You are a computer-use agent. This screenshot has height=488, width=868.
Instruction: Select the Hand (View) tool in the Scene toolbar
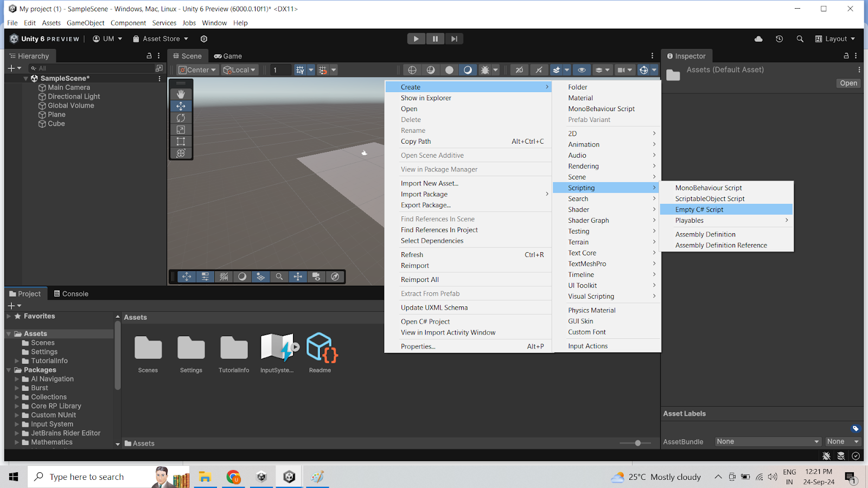point(181,94)
